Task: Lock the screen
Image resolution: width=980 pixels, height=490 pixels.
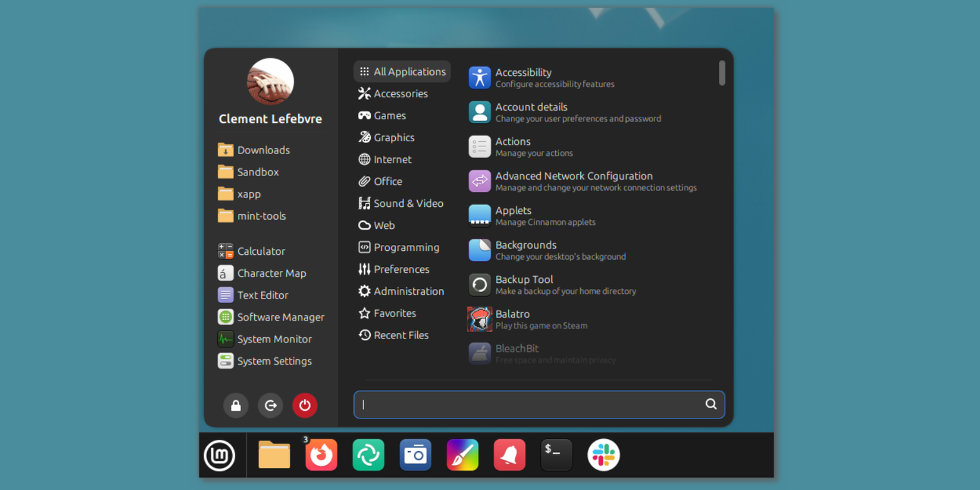Action: tap(235, 405)
